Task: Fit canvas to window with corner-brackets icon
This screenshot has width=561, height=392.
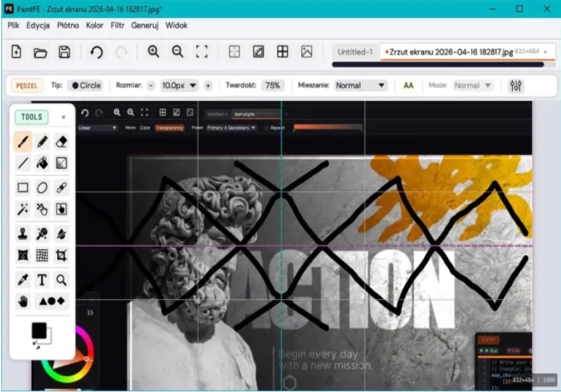Action: [202, 52]
